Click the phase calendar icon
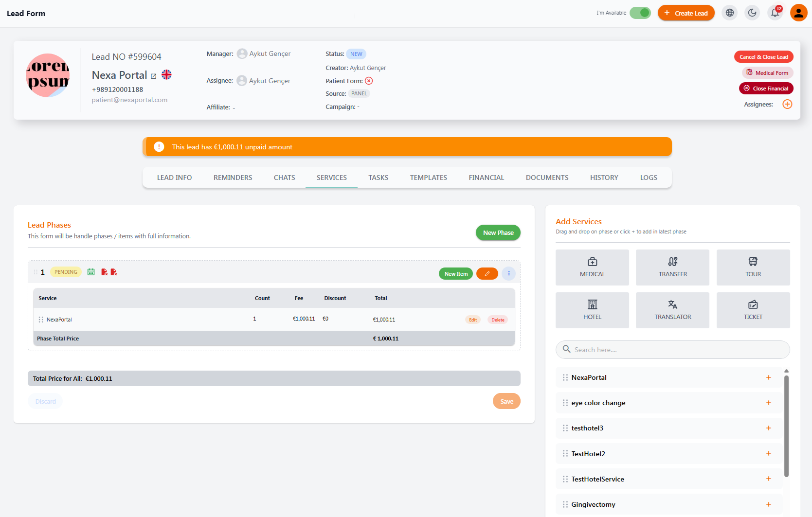Screen dimensions: 812x517 click(91, 272)
